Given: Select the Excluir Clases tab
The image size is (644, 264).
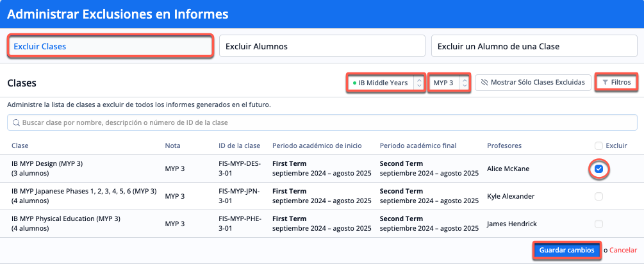Looking at the screenshot, I should [x=110, y=46].
